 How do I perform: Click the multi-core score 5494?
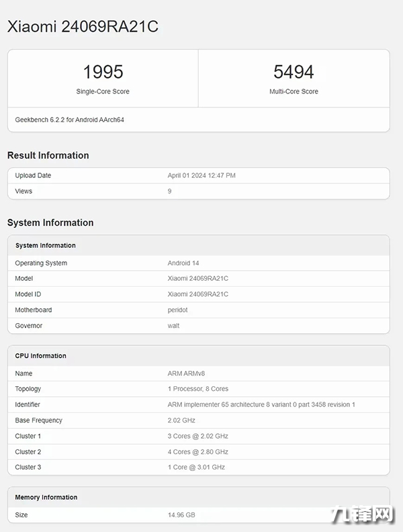pos(294,72)
